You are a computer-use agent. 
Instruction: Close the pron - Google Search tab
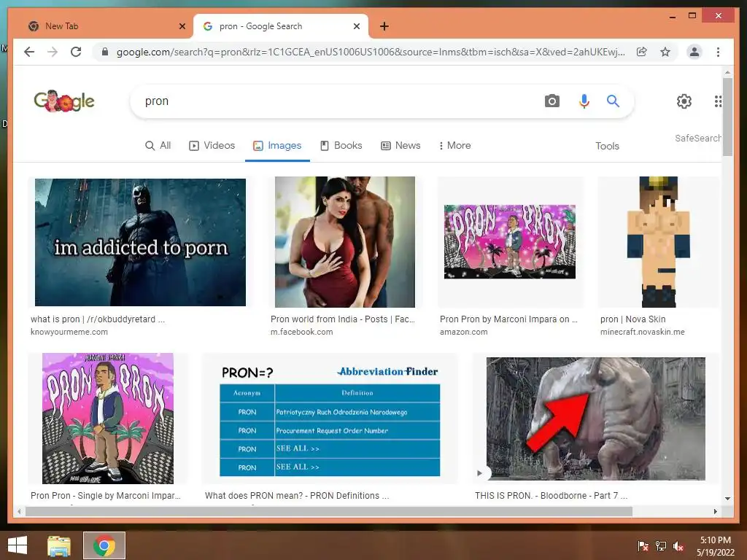(x=356, y=26)
